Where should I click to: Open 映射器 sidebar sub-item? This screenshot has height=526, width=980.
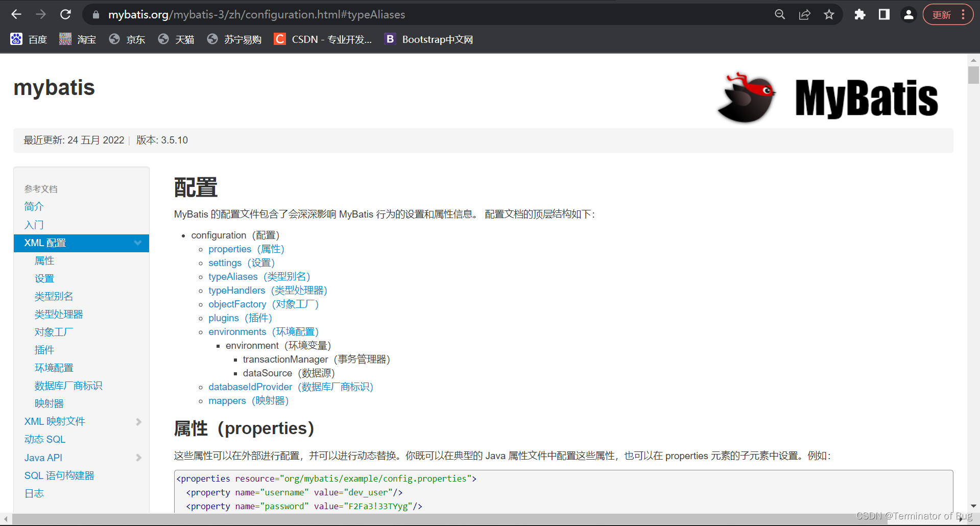[x=49, y=403]
